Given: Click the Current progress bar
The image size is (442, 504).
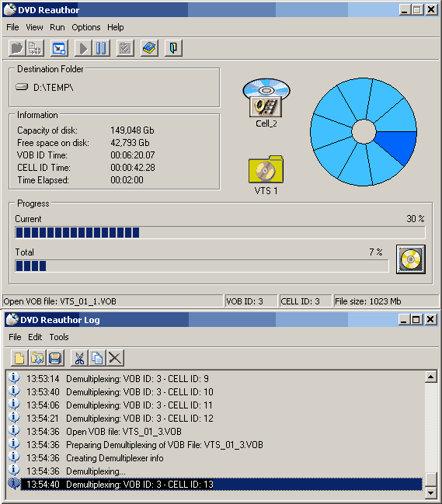Looking at the screenshot, I should [x=220, y=232].
